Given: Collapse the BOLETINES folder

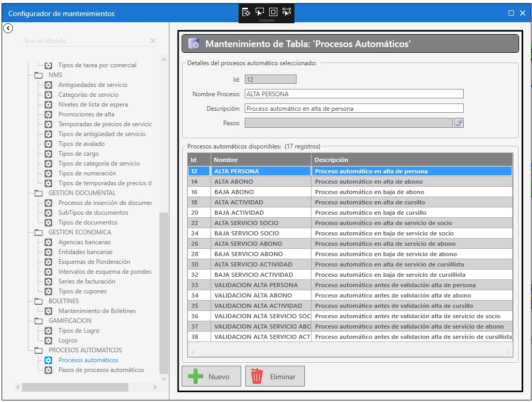Looking at the screenshot, I should pos(39,301).
